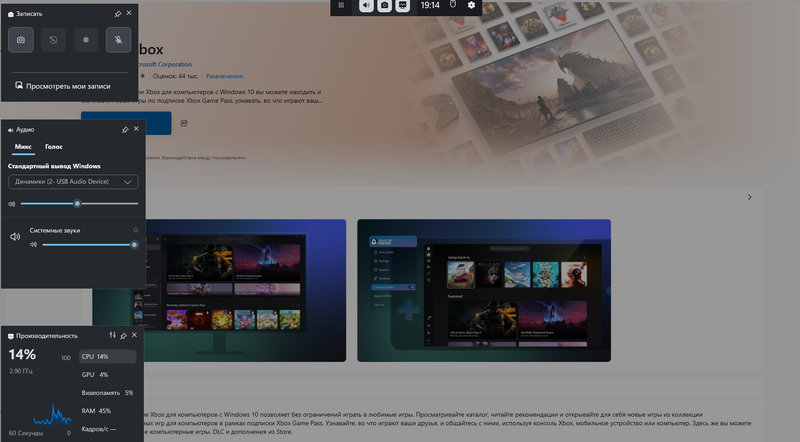Viewport: 800px width, 442px height.
Task: Select the CPU 14% metric
Action: coord(108,356)
